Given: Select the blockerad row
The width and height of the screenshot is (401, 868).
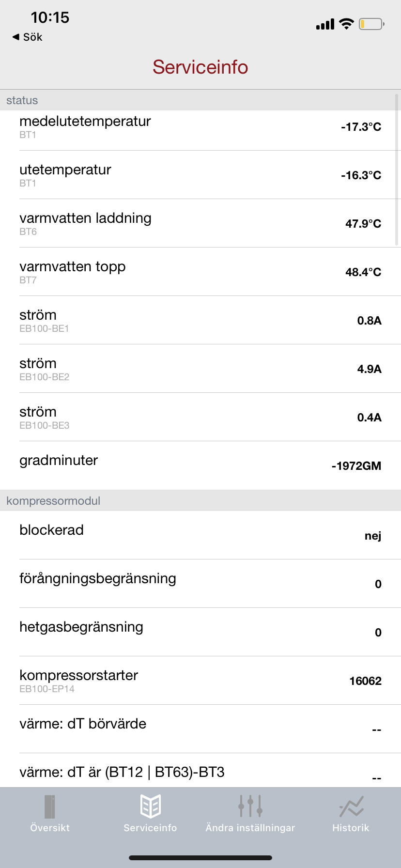Looking at the screenshot, I should coord(200,535).
